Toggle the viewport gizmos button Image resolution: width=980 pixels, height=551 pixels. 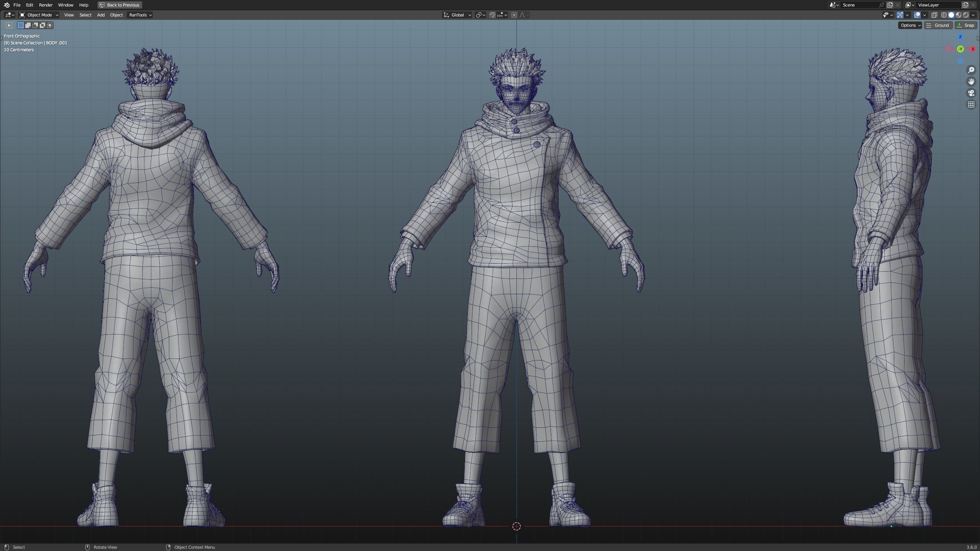(x=900, y=15)
